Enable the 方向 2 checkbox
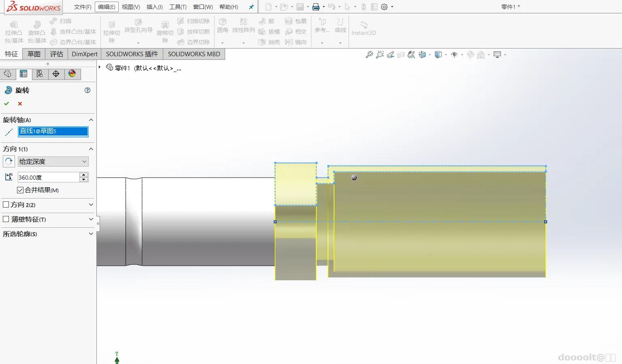Image resolution: width=622 pixels, height=364 pixels. pos(6,205)
